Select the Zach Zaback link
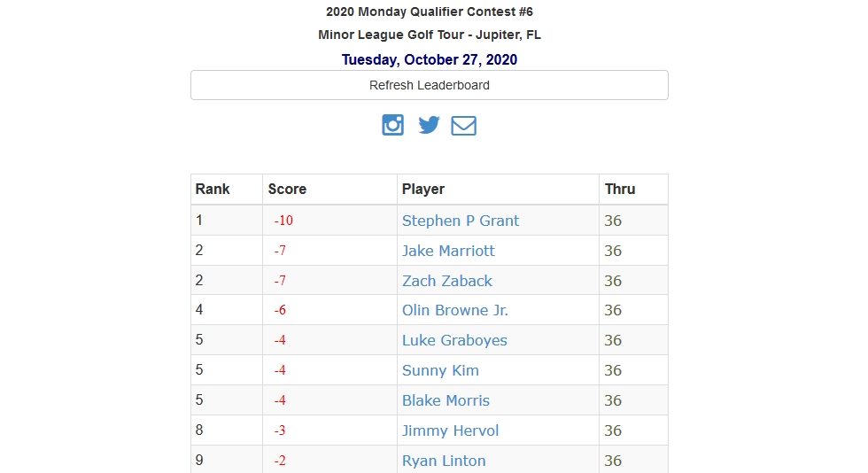This screenshot has height=473, width=868. click(446, 281)
